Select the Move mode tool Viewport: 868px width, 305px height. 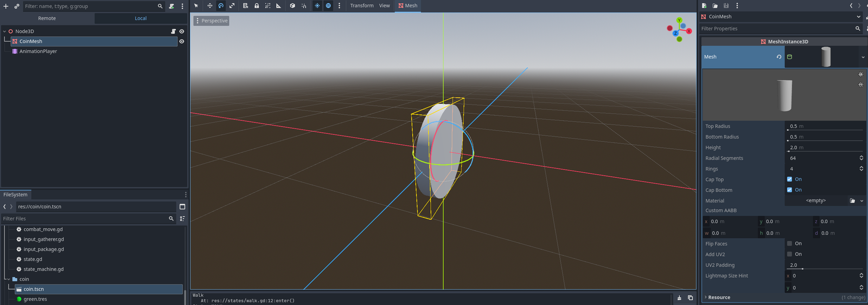click(210, 6)
